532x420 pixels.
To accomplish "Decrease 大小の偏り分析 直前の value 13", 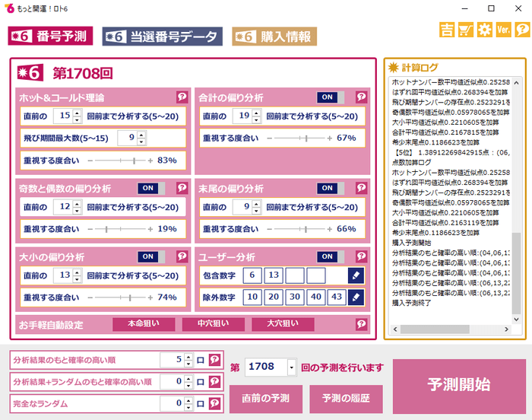I will tap(78, 279).
